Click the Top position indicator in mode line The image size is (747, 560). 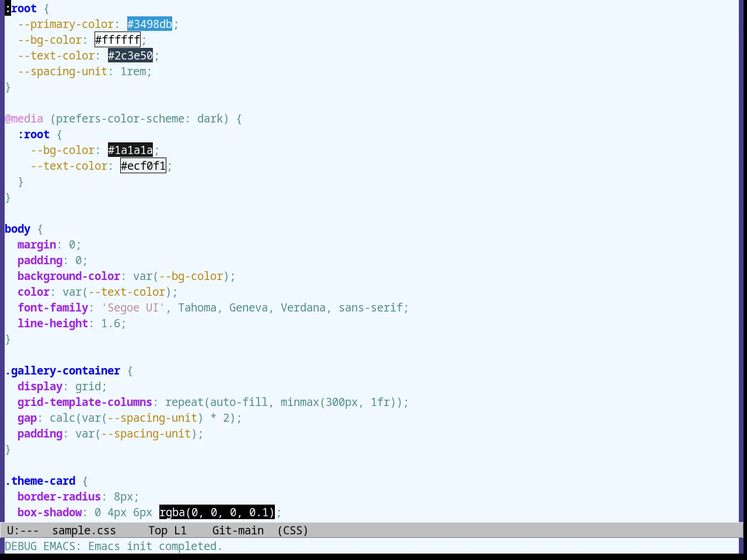[158, 530]
